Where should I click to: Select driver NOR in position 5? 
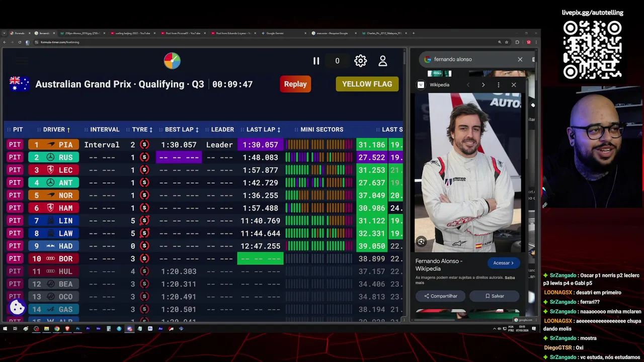(53, 195)
